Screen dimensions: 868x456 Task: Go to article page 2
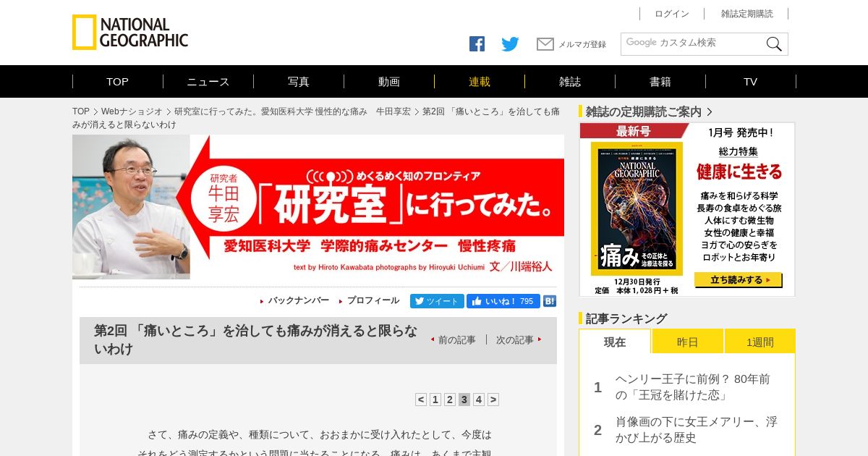click(450, 400)
